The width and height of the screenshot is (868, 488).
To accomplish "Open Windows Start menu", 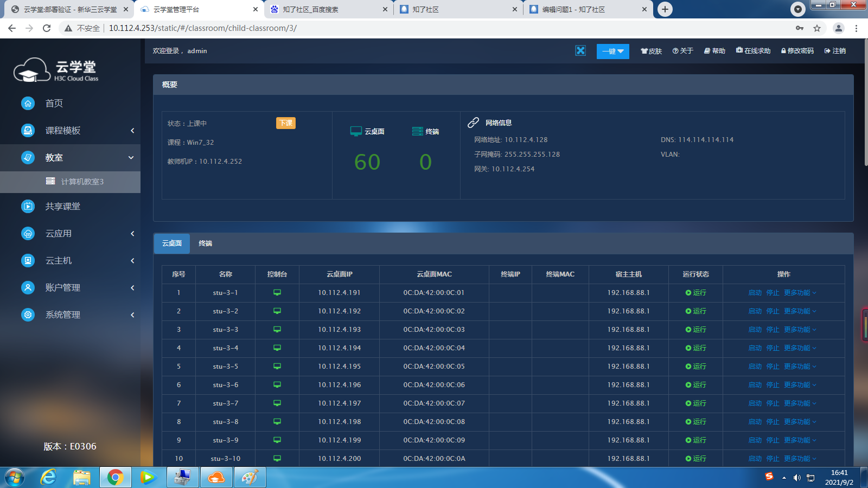I will [x=15, y=477].
